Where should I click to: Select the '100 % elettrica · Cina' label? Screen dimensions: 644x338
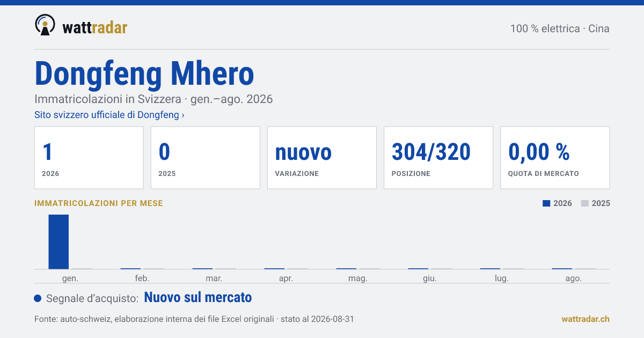coord(560,28)
